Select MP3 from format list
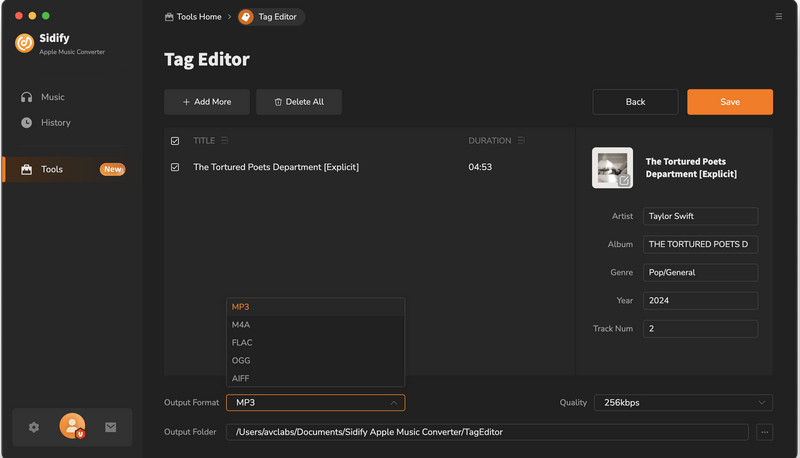This screenshot has height=458, width=800. 315,307
